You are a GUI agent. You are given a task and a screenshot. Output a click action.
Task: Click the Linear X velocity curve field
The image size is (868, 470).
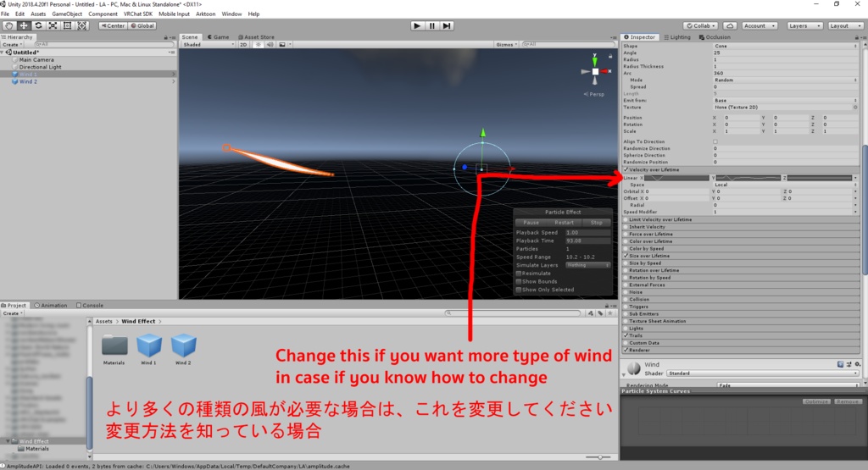[x=676, y=178]
